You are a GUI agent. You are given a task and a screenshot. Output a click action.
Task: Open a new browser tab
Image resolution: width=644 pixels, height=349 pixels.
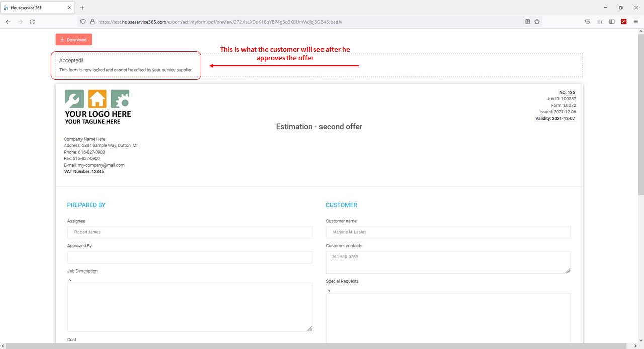tap(82, 8)
